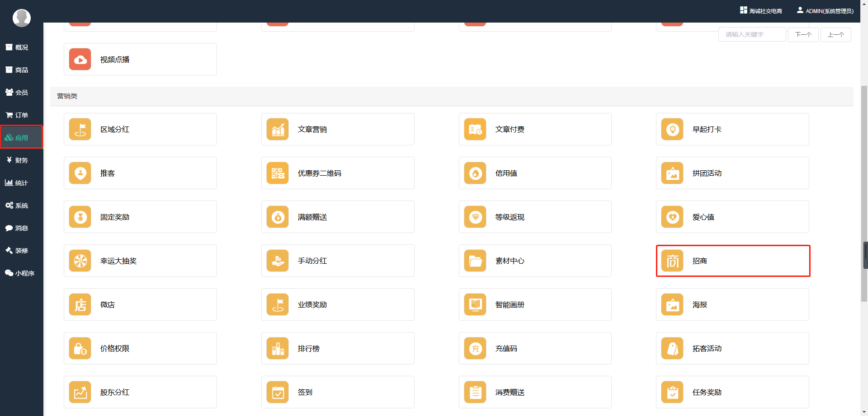This screenshot has width=868, height=416.
Task: Click the 等级返现 diamond icon
Action: pos(475,217)
